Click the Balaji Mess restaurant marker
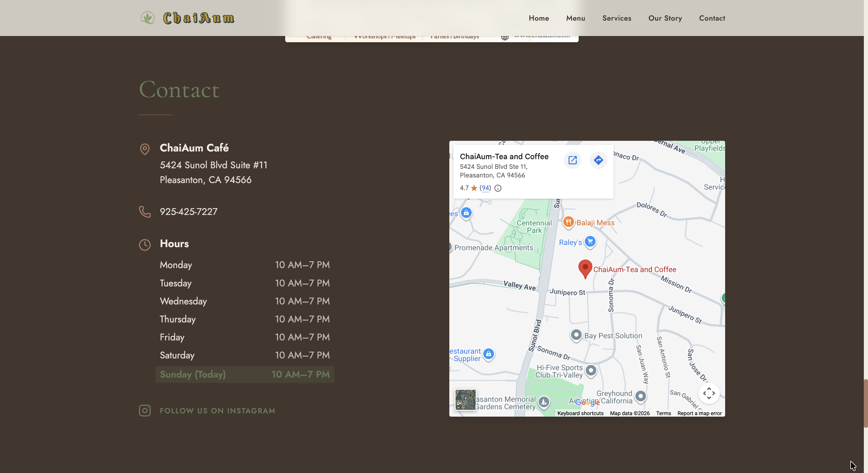Viewport: 868px width, 473px height. pos(568,222)
